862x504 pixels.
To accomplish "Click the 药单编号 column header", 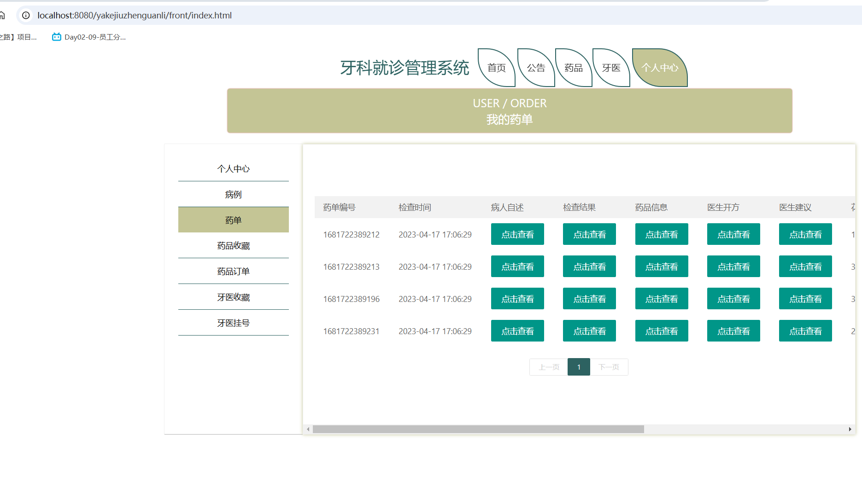I will pos(340,207).
